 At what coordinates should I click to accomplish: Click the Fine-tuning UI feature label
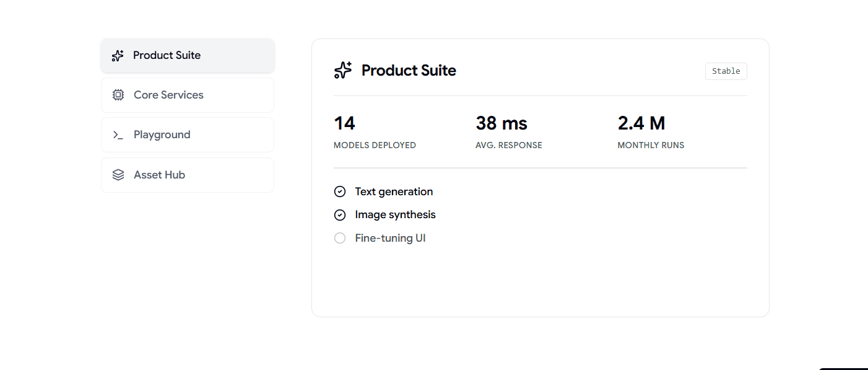click(x=390, y=238)
